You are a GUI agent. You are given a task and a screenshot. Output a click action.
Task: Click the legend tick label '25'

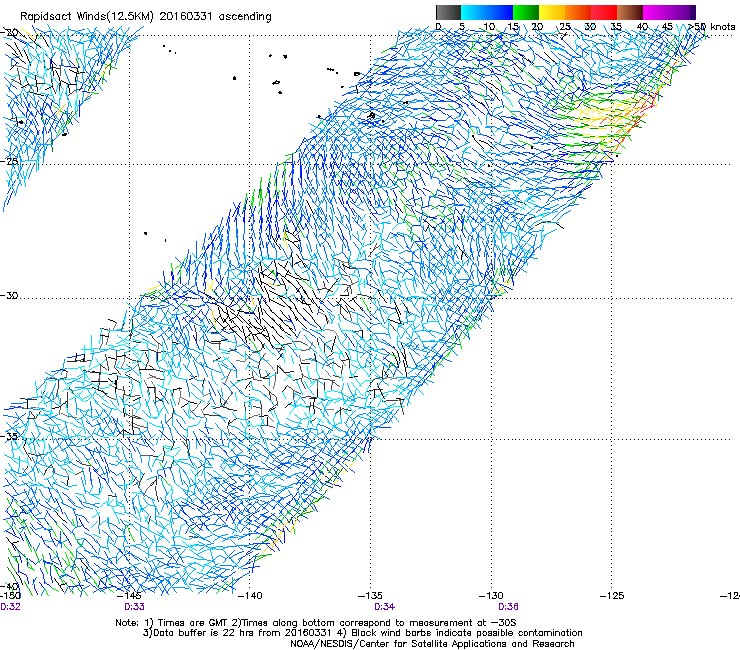click(564, 27)
